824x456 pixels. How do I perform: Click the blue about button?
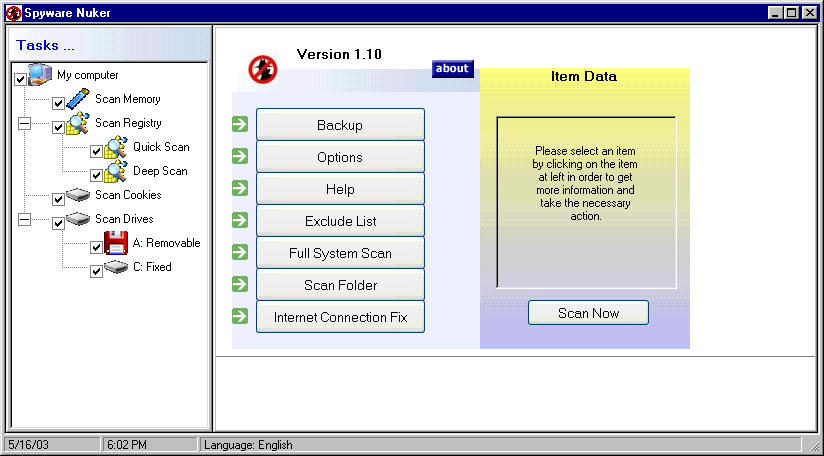click(x=452, y=68)
